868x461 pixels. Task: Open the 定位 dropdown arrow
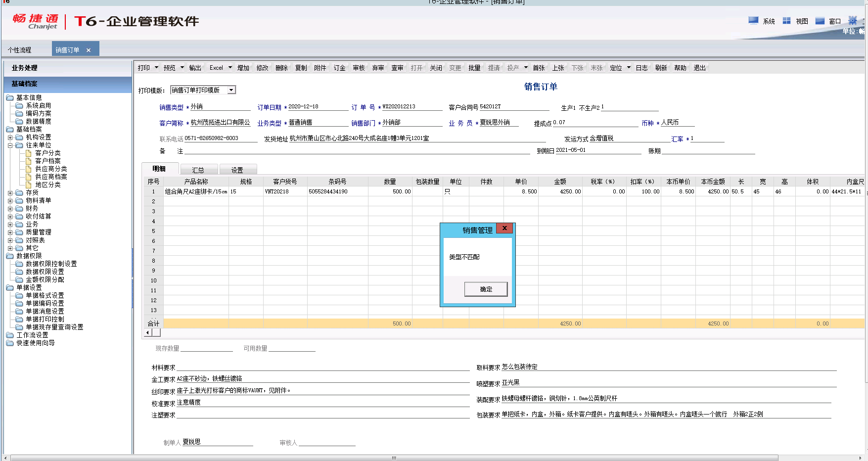click(629, 67)
